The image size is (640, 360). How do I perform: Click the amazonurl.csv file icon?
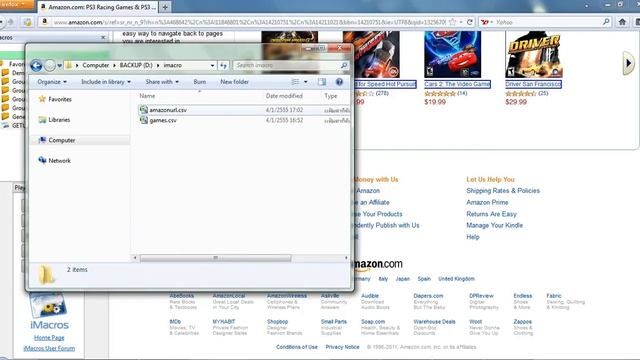click(x=144, y=110)
